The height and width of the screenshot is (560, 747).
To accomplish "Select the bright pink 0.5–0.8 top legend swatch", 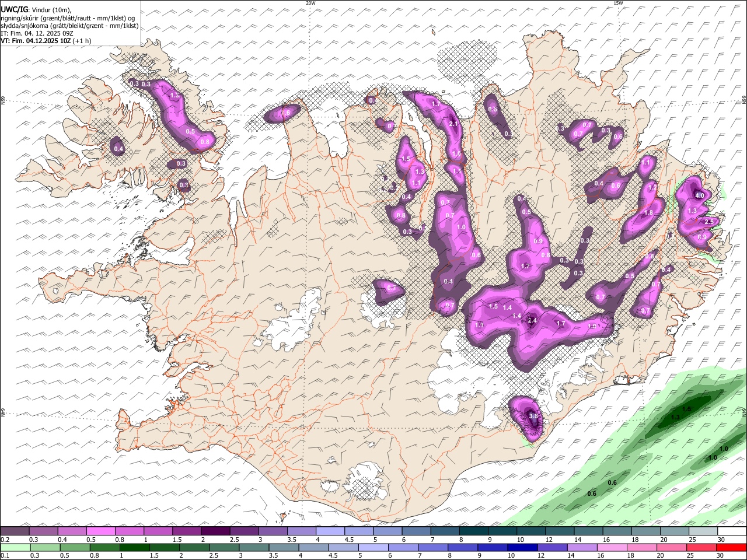I will pyautogui.click(x=100, y=531).
